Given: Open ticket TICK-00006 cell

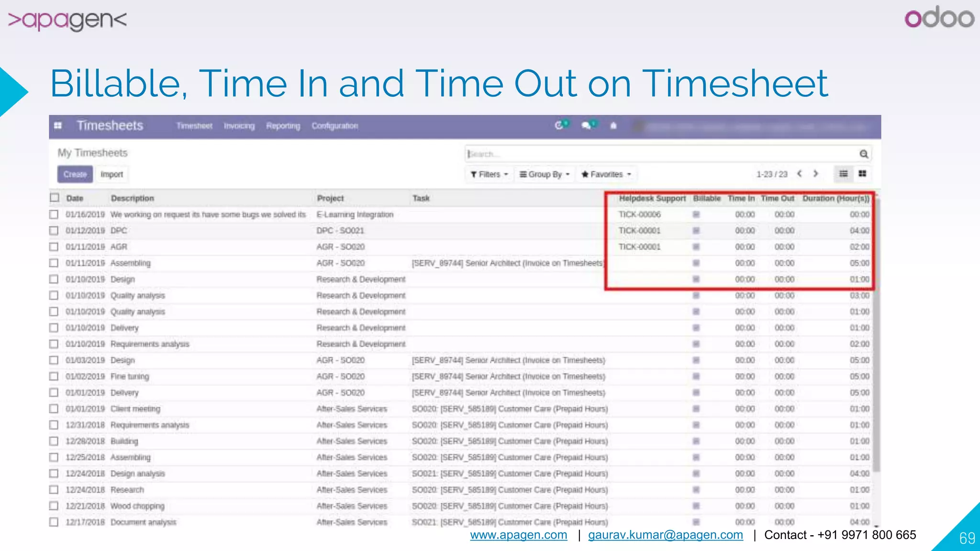Looking at the screenshot, I should [639, 215].
